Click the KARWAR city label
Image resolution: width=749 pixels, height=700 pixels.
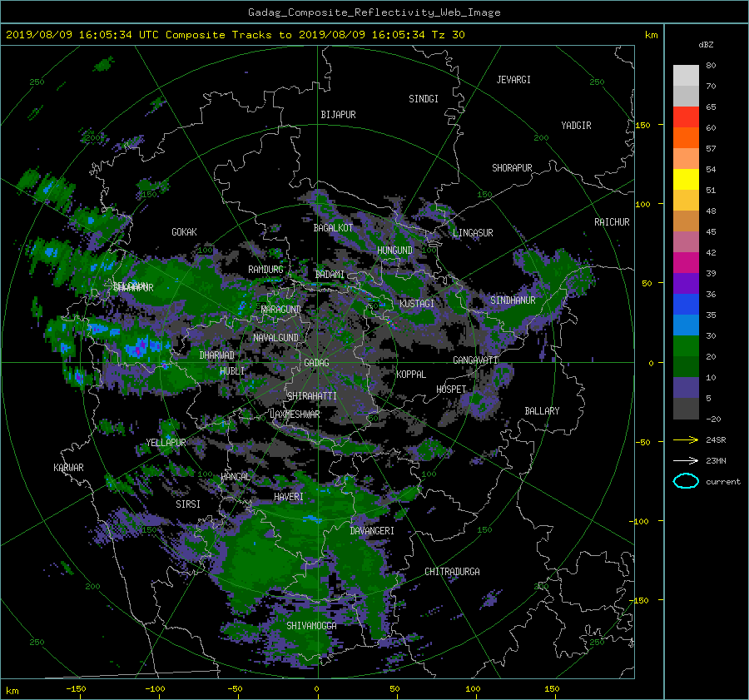pos(68,468)
